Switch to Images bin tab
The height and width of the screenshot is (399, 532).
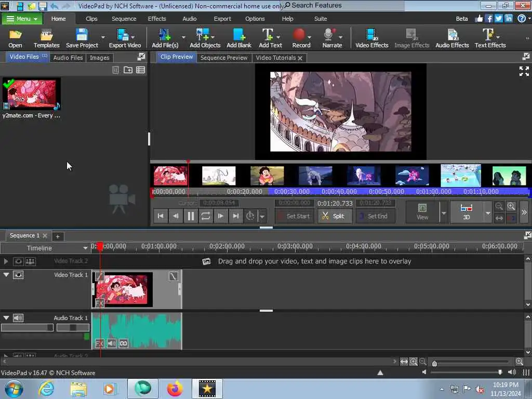[x=99, y=58]
